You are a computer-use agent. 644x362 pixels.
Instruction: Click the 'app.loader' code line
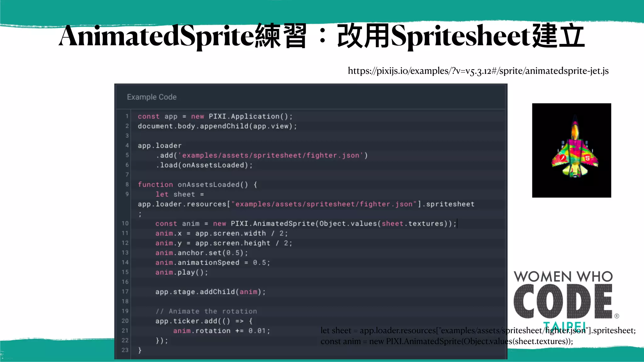[160, 146]
